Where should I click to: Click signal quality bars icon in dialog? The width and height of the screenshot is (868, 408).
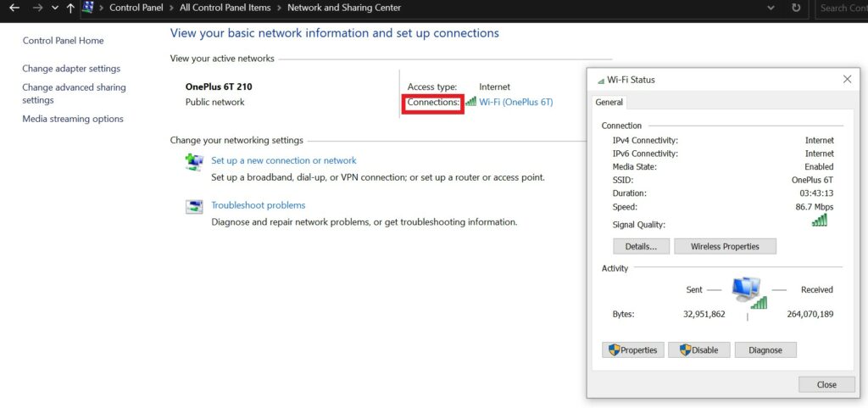pyautogui.click(x=820, y=221)
